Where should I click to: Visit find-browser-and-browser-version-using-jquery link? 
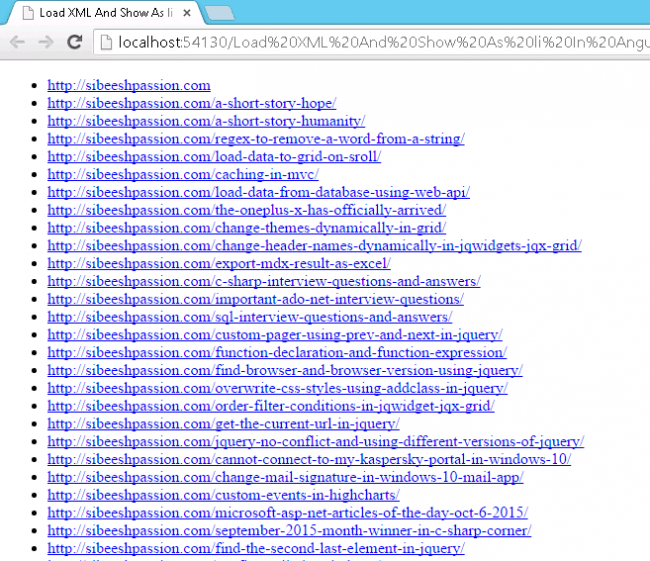point(285,371)
